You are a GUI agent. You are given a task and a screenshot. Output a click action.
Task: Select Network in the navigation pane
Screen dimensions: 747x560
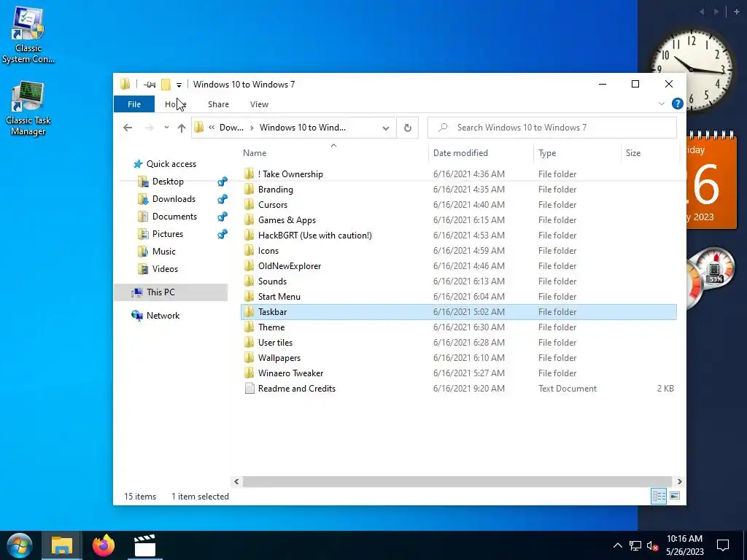tap(156, 316)
